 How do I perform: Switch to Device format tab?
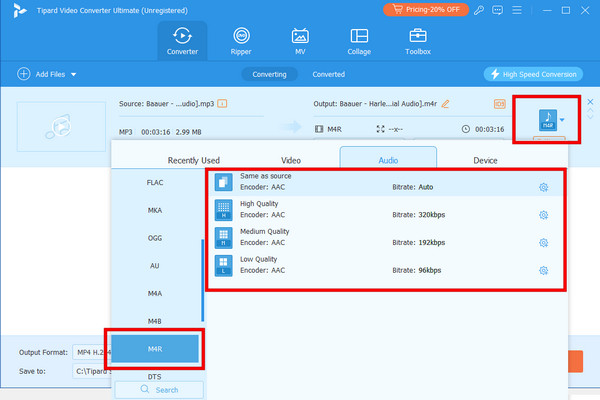click(x=485, y=160)
